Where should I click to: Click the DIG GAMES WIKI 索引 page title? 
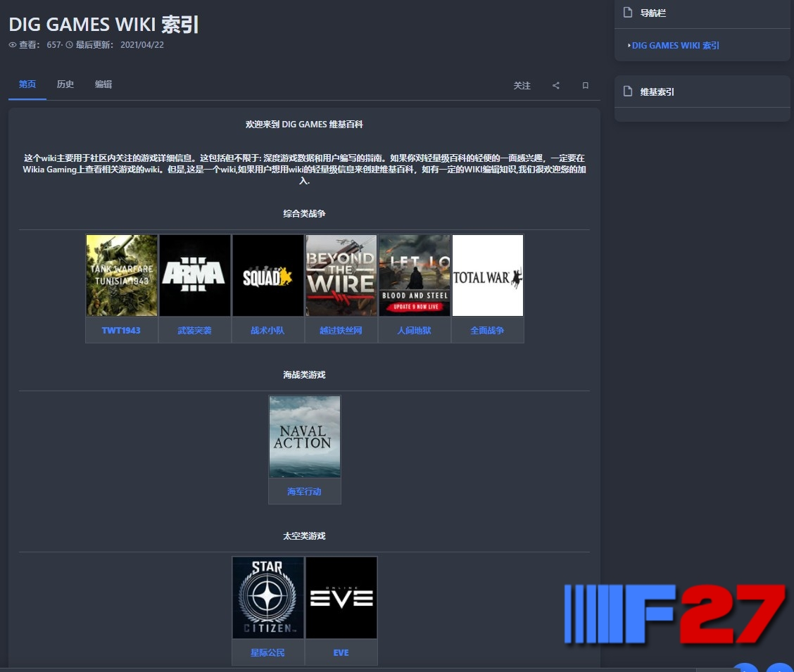click(103, 25)
